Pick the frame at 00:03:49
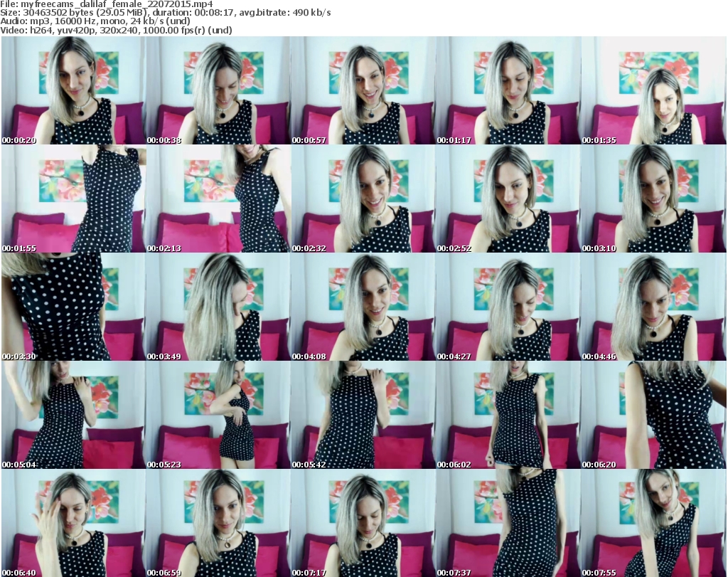The image size is (728, 577). (x=218, y=307)
